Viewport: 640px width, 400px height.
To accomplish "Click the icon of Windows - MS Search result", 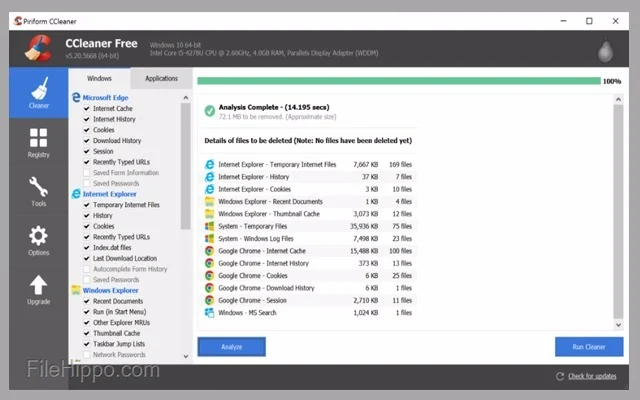I will coord(209,313).
